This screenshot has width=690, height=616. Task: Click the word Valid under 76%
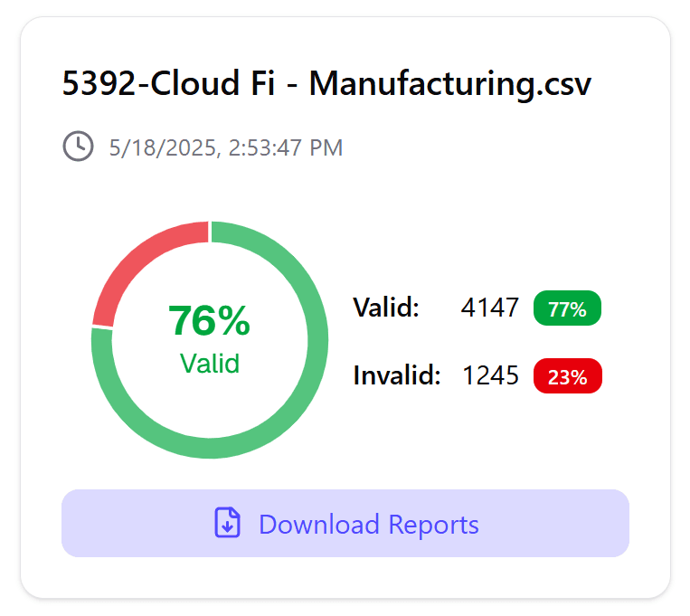pos(210,364)
